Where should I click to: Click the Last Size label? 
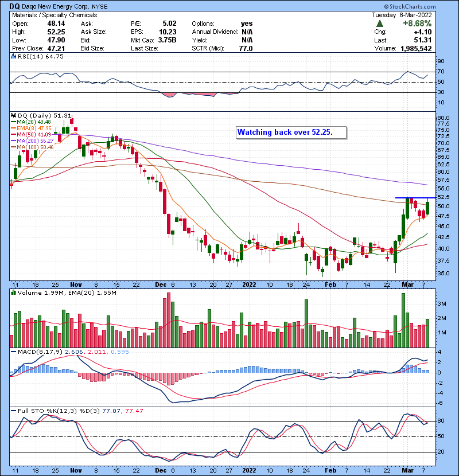144,48
